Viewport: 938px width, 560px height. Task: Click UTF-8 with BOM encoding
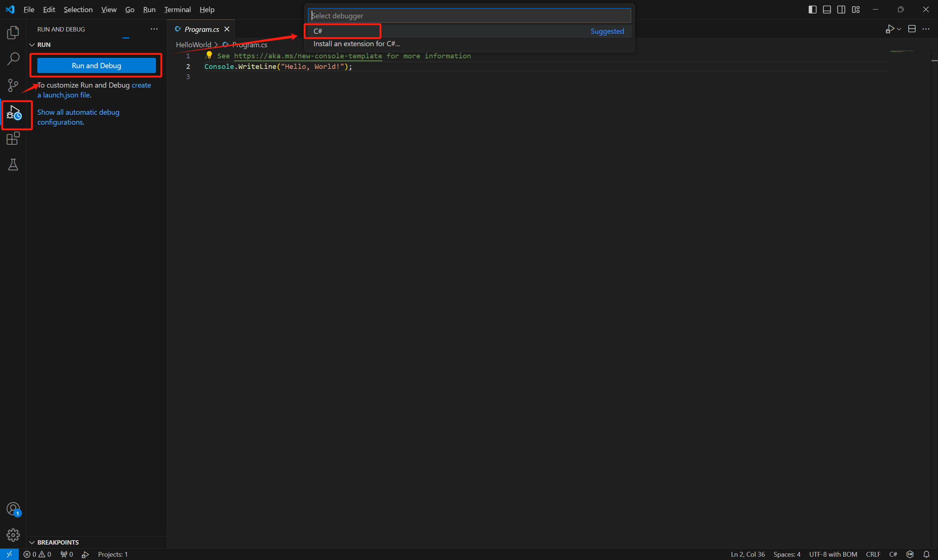tap(833, 554)
